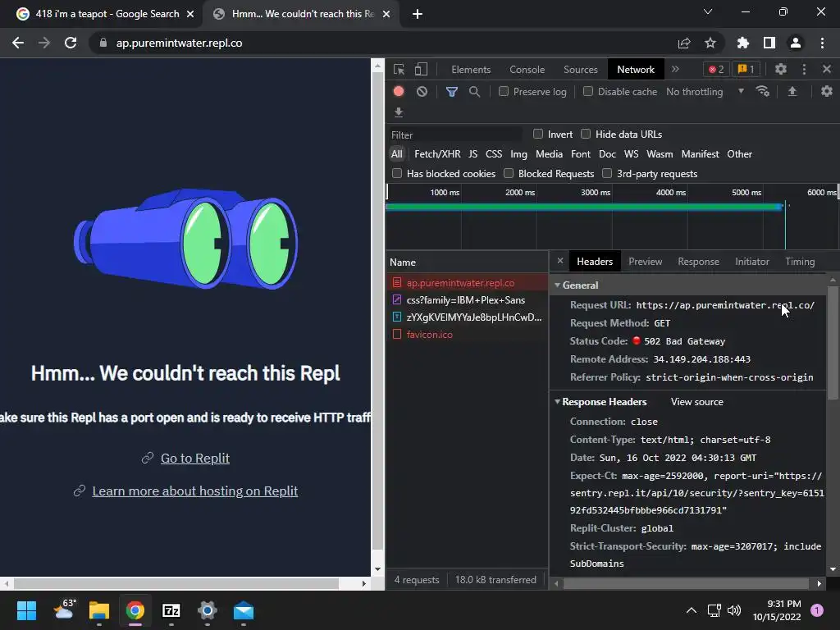840x630 pixels.
Task: Switch to the Console tab
Action: (527, 69)
